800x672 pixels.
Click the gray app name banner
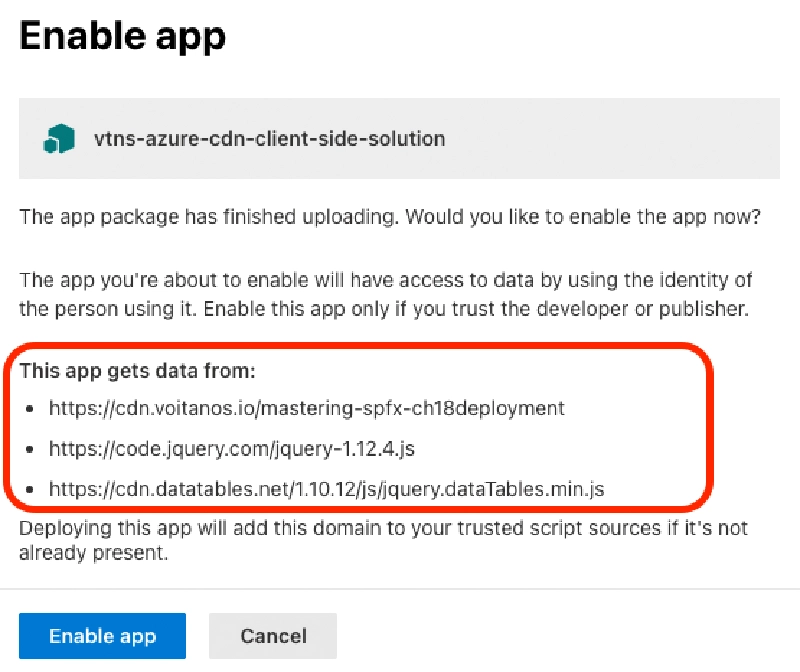400,138
